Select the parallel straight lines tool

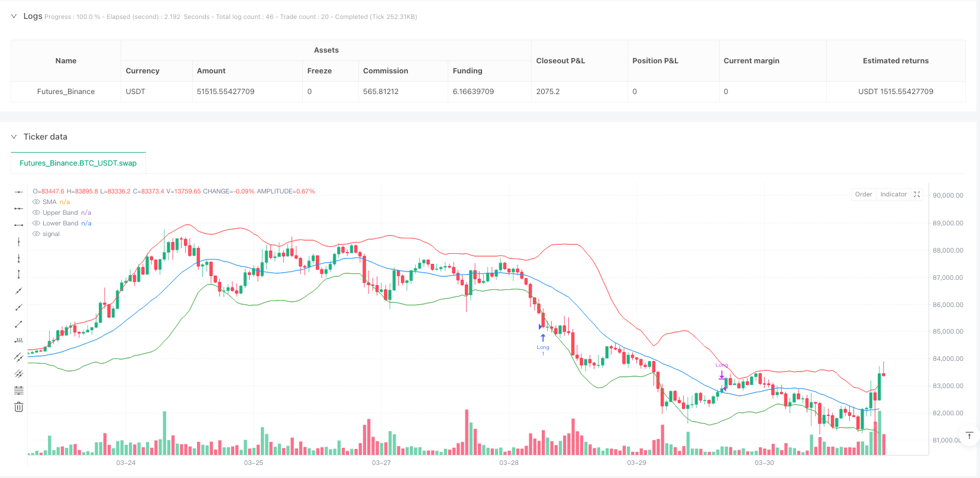click(19, 357)
